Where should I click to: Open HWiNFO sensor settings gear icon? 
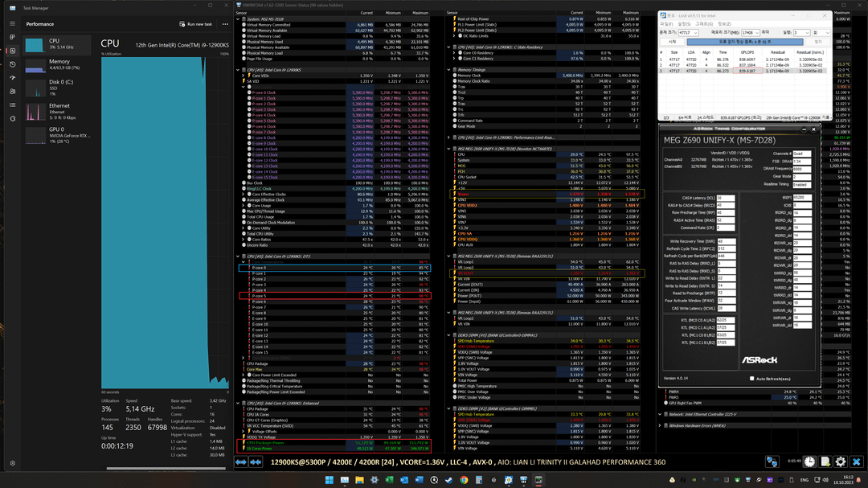(x=841, y=461)
